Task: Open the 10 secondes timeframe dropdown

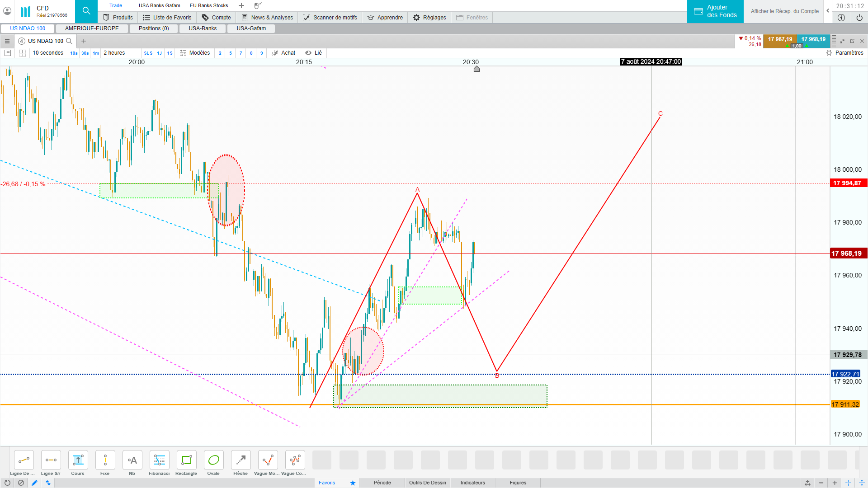Action: pyautogui.click(x=48, y=53)
